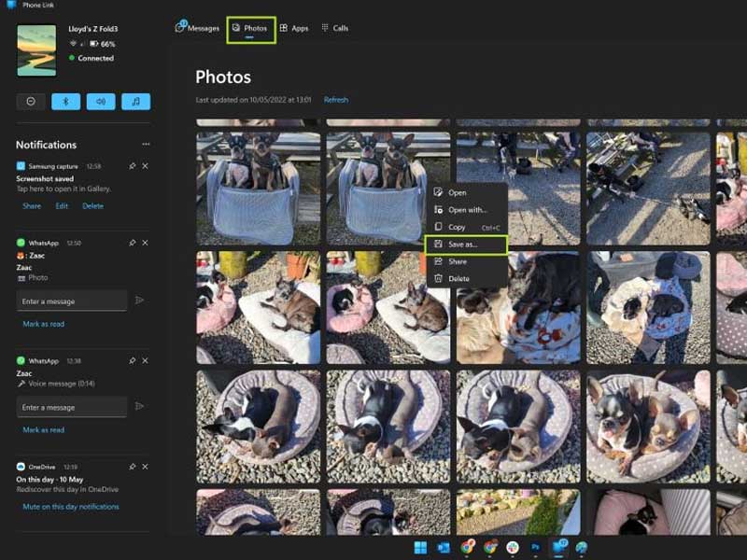Go to the Calls tab
The width and height of the screenshot is (747, 560).
click(335, 28)
